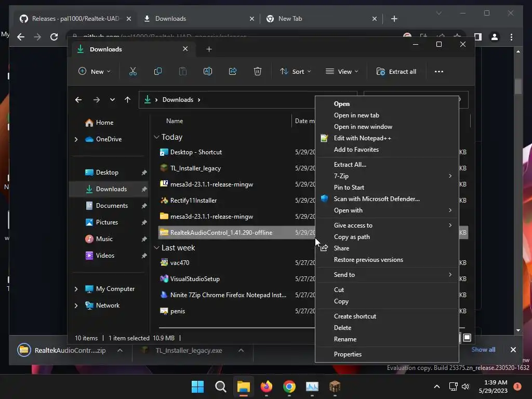The width and height of the screenshot is (532, 399).
Task: Expand Network tree node
Action: tap(76, 305)
